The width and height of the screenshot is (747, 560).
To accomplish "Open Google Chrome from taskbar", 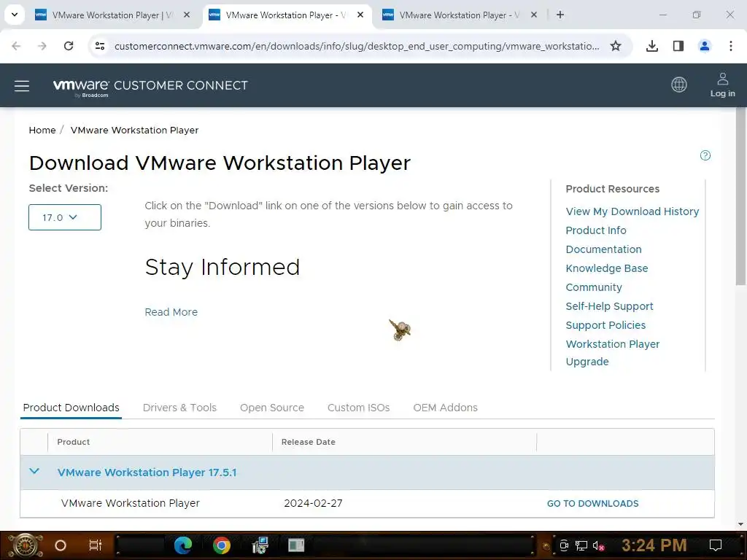I will [222, 545].
